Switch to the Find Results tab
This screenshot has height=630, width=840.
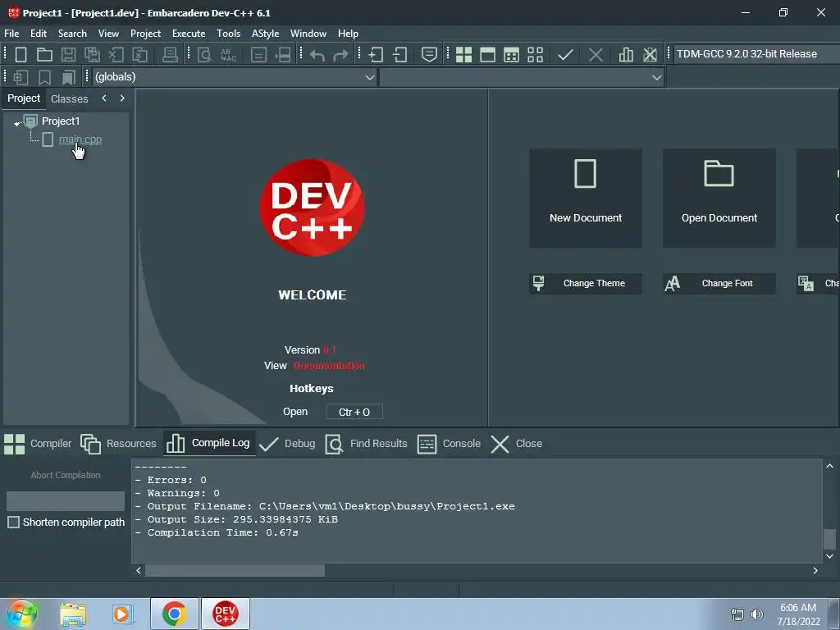point(367,444)
